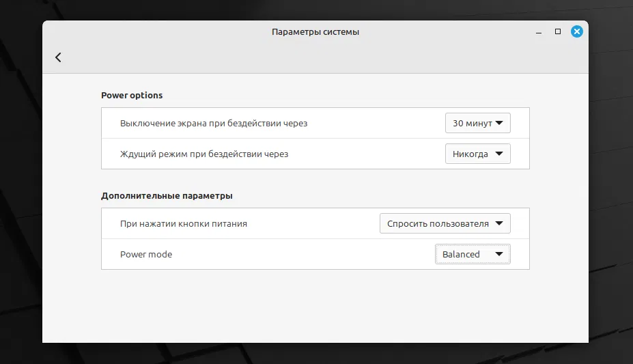Viewport: 633px width, 364px height.
Task: Click the Ждущий режим при бездействии label
Action: (204, 154)
